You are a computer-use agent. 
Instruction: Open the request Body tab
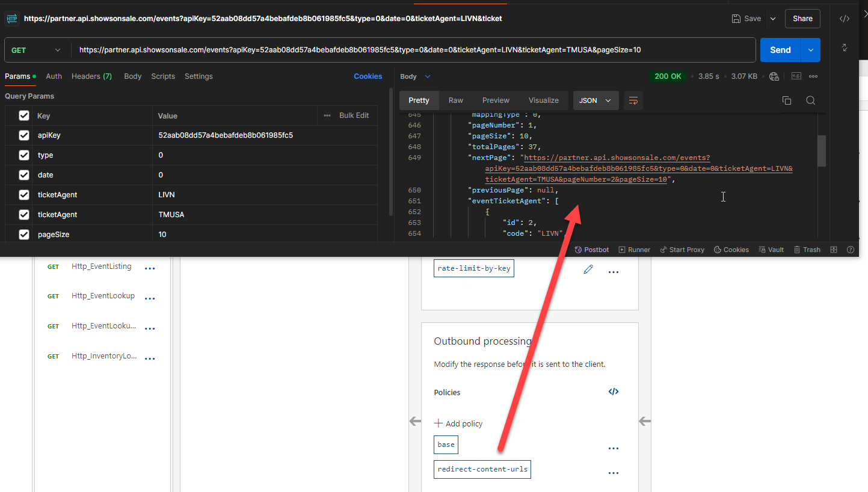[133, 76]
